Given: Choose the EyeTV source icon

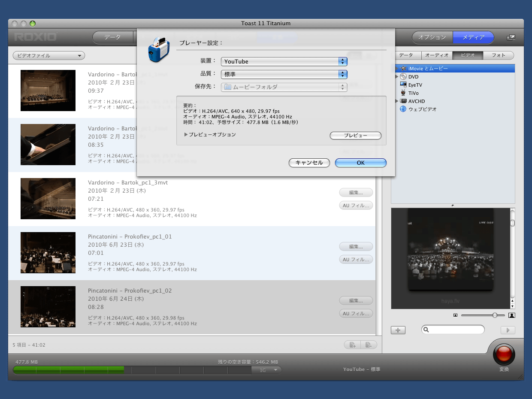Looking at the screenshot, I should click(x=403, y=85).
